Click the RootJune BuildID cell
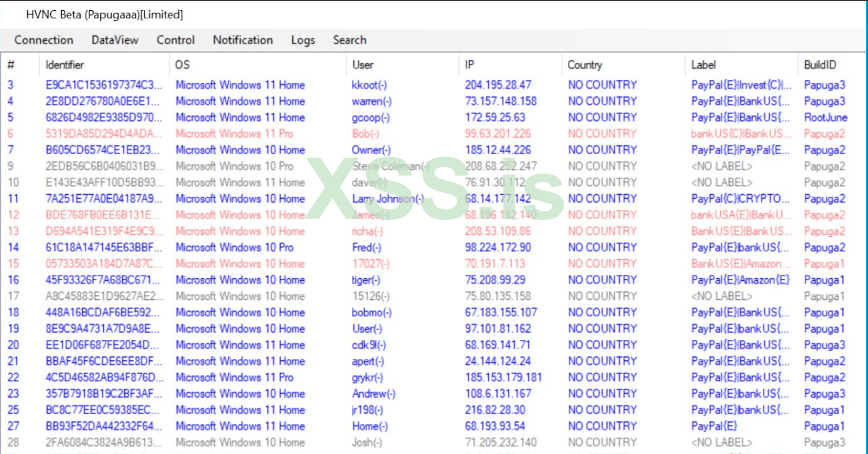This screenshot has height=454, width=868. (x=826, y=117)
